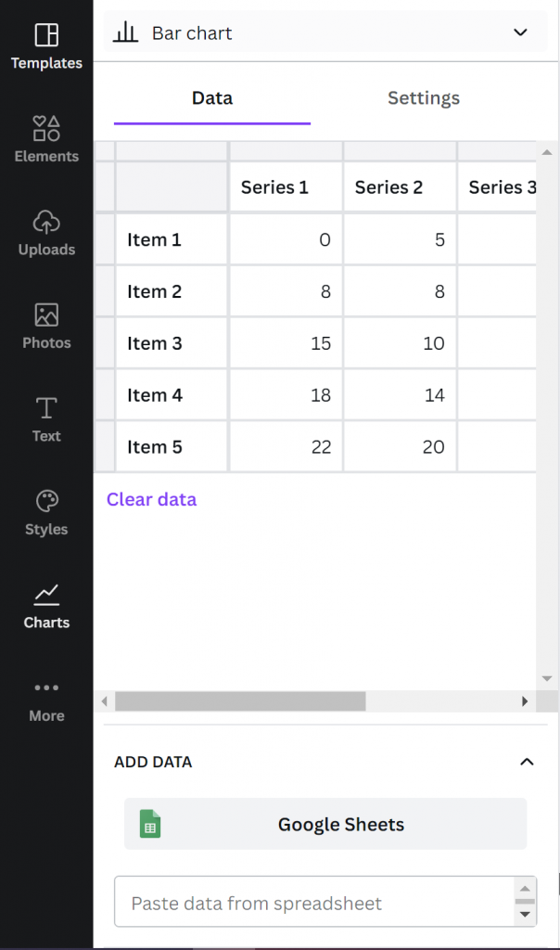Image resolution: width=560 pixels, height=950 pixels.
Task: Open the Uploads panel
Action: tap(46, 233)
